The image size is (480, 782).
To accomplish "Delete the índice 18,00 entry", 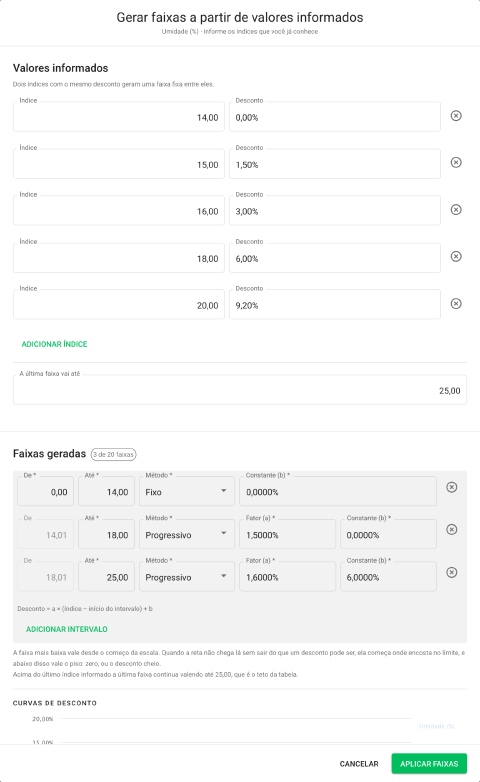I will coord(456,256).
